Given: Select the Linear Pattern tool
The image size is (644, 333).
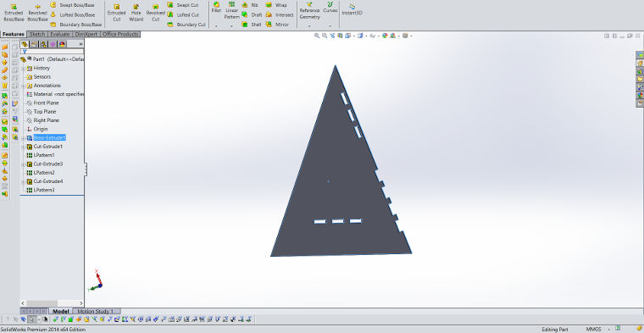Looking at the screenshot, I should (231, 10).
